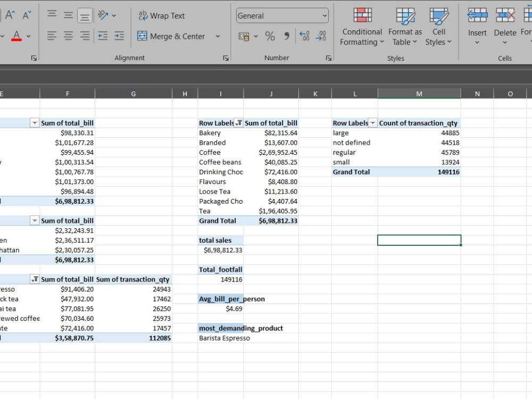This screenshot has height=399, width=532.
Task: Select the total sales label cell
Action: pyautogui.click(x=221, y=240)
